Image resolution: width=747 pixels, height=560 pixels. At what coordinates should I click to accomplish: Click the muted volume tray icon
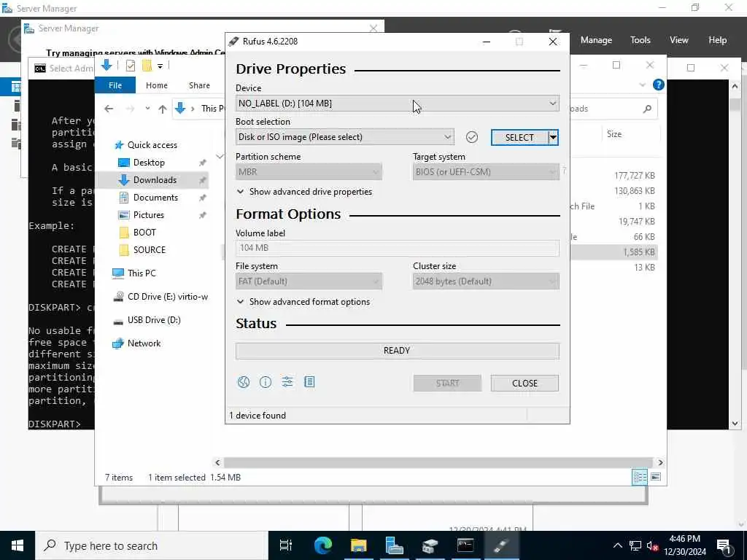click(x=652, y=545)
